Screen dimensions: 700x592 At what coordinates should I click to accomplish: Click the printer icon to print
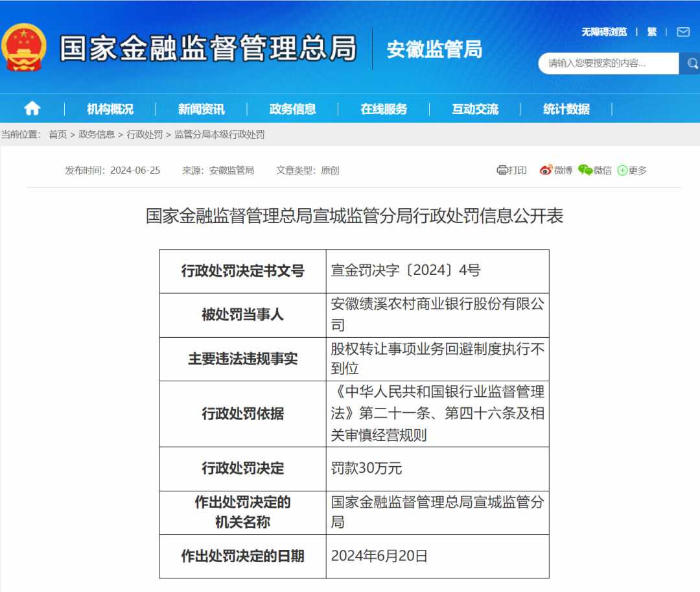click(x=502, y=170)
